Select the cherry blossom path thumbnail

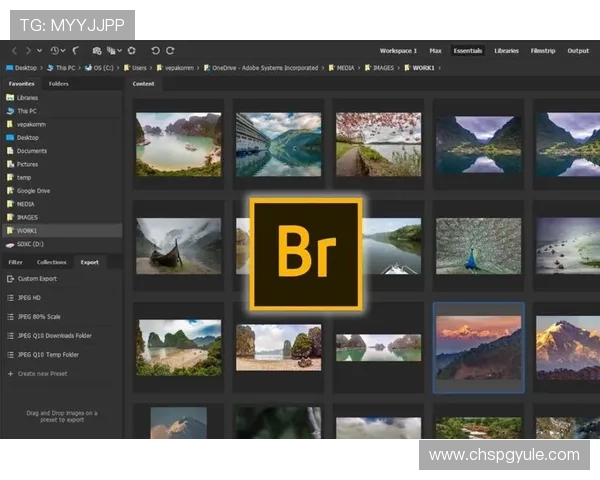[378, 144]
